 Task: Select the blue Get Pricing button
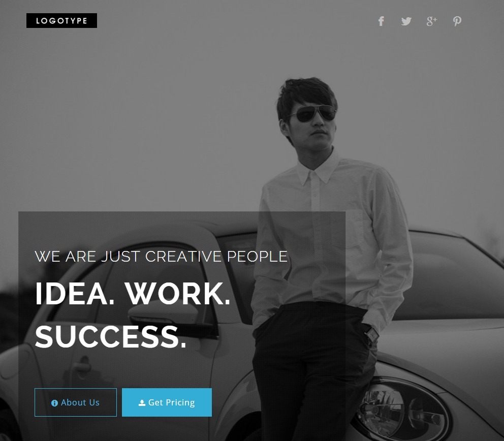pyautogui.click(x=167, y=402)
